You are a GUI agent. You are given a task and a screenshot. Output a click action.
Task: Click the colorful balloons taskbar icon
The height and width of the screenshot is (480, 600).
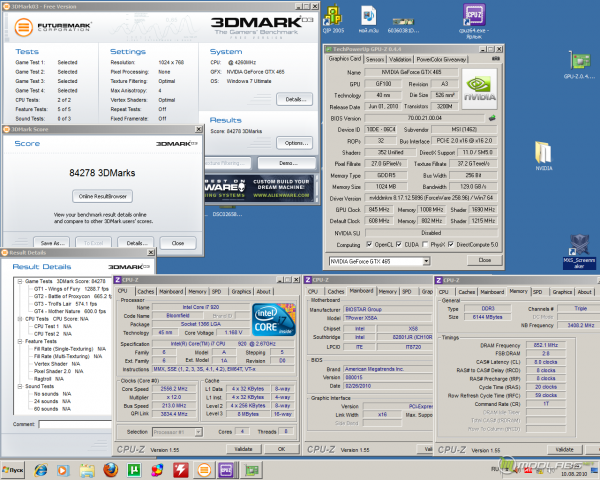(x=157, y=470)
